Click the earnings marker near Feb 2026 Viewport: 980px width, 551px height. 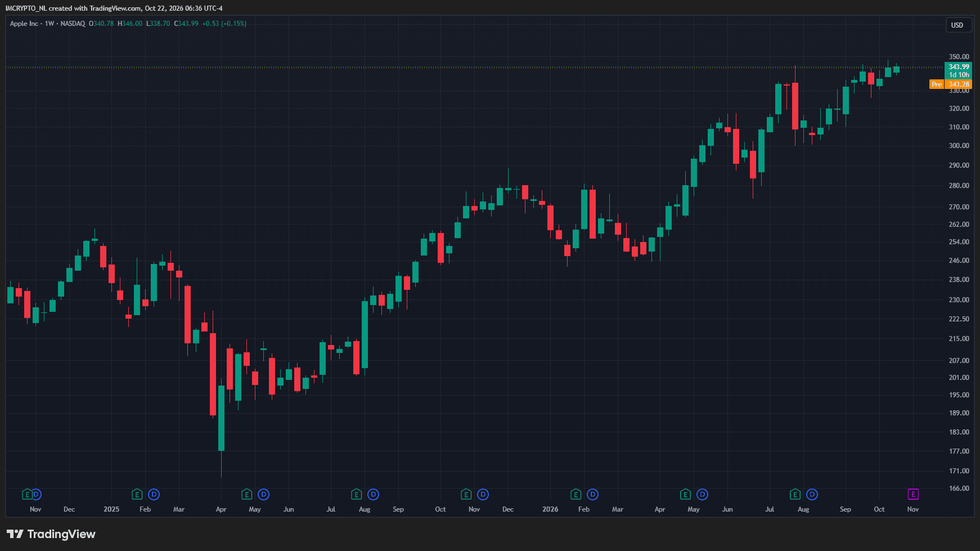pyautogui.click(x=576, y=494)
